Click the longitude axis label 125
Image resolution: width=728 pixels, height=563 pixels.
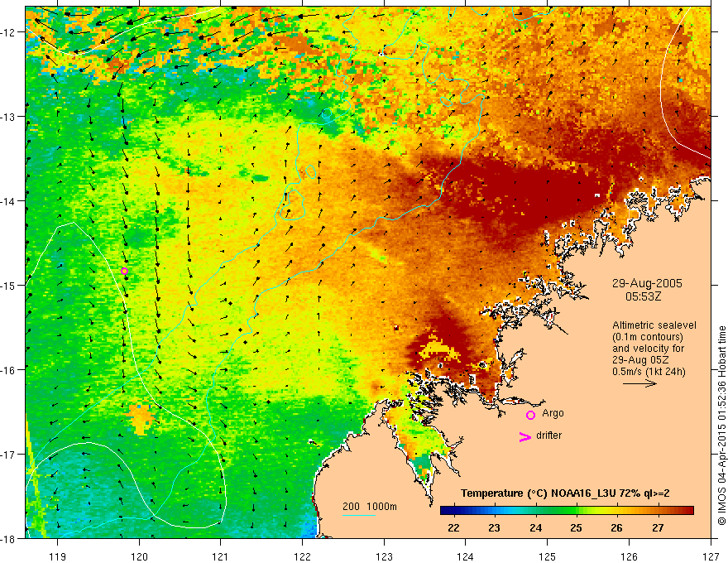pos(548,556)
